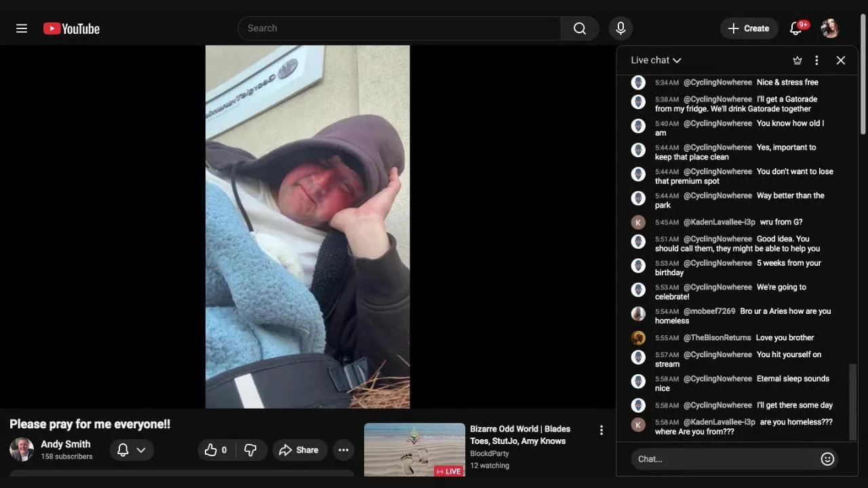Viewport: 868px width, 488px height.
Task: Open account avatar menu
Action: 830,28
